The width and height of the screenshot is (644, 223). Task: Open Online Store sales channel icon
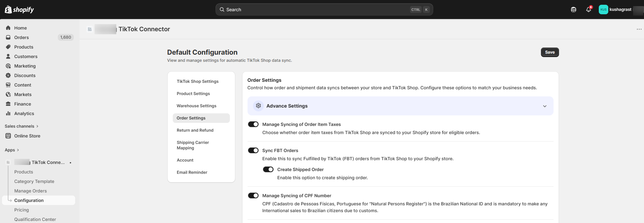[x=8, y=136]
